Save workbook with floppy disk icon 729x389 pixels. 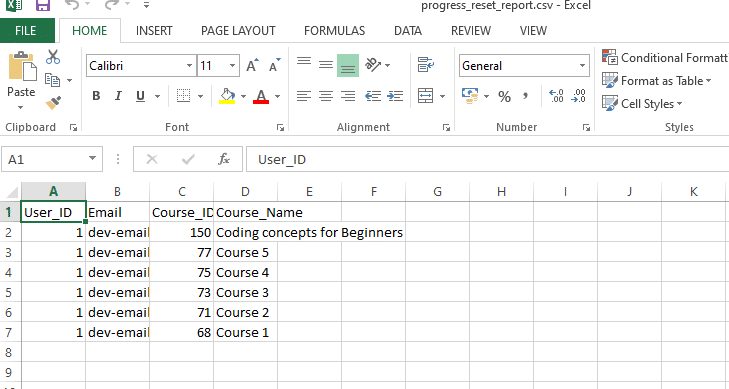[43, 5]
